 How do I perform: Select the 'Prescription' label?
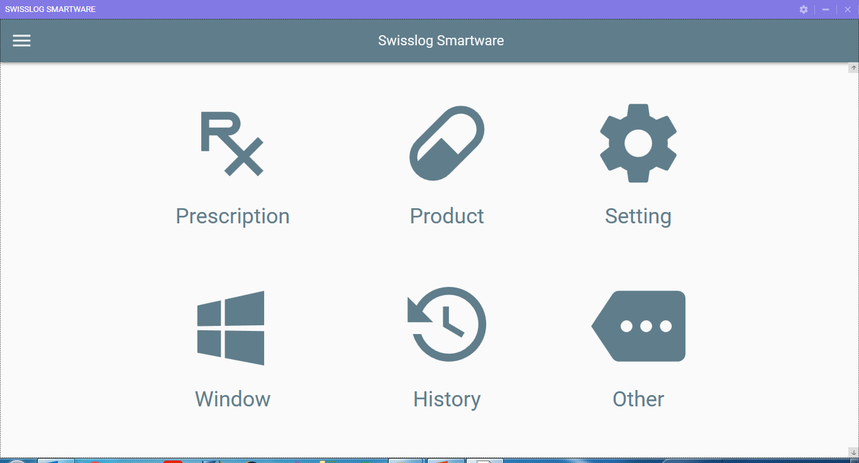pyautogui.click(x=232, y=216)
